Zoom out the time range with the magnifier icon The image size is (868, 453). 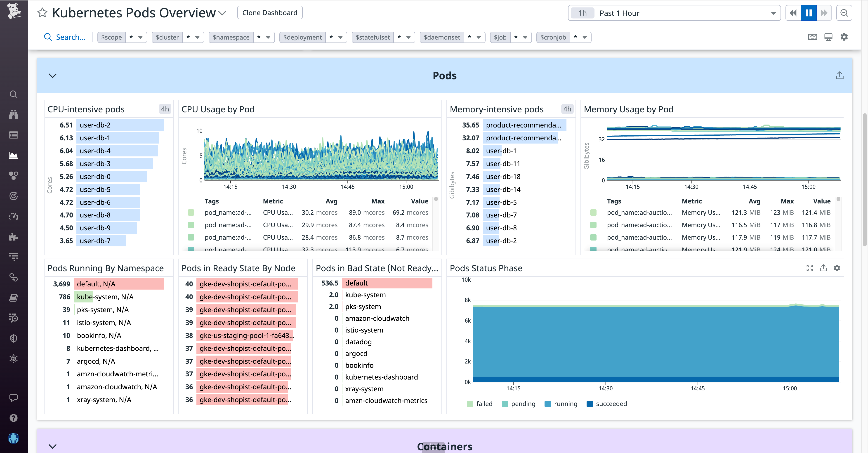pos(844,13)
